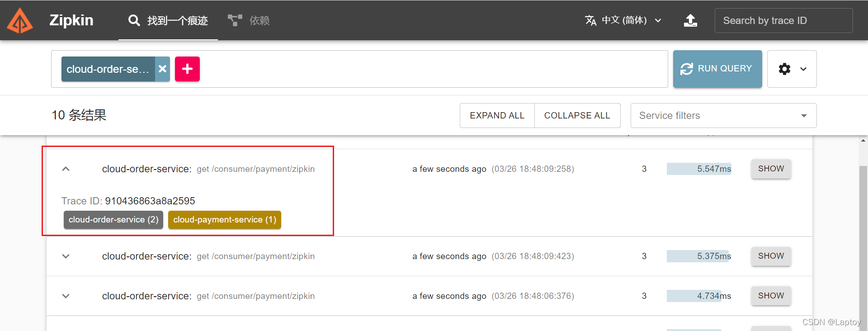Open the 依赖 dependencies tab
The width and height of the screenshot is (868, 331).
(249, 20)
